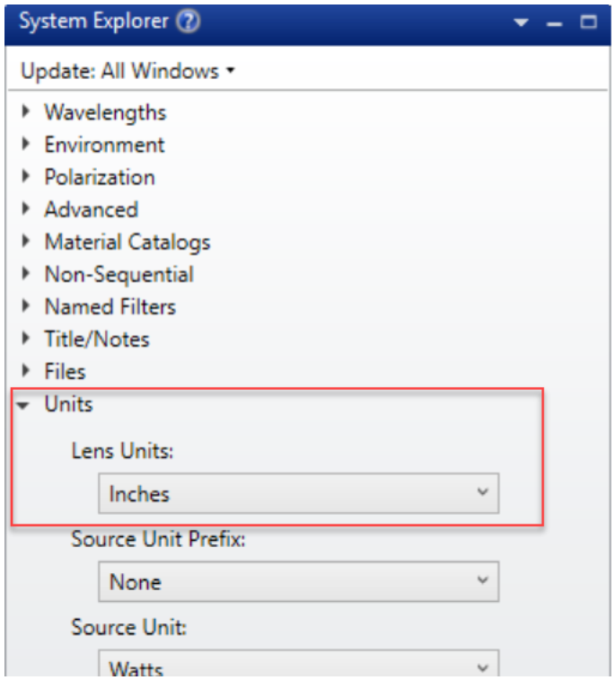616x680 pixels.
Task: Open the panel options dropdown arrow in title bar
Action: coord(522,23)
